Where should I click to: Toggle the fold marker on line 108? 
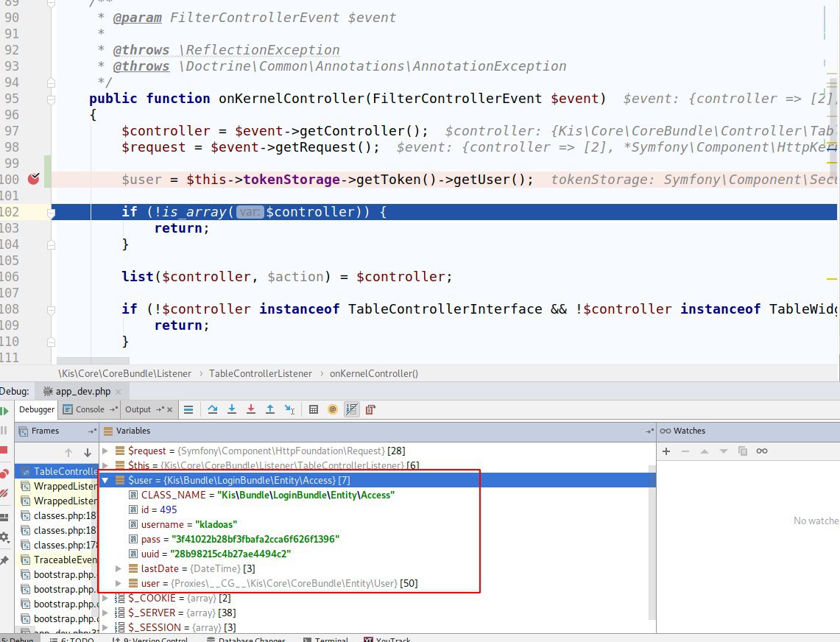tap(51, 310)
